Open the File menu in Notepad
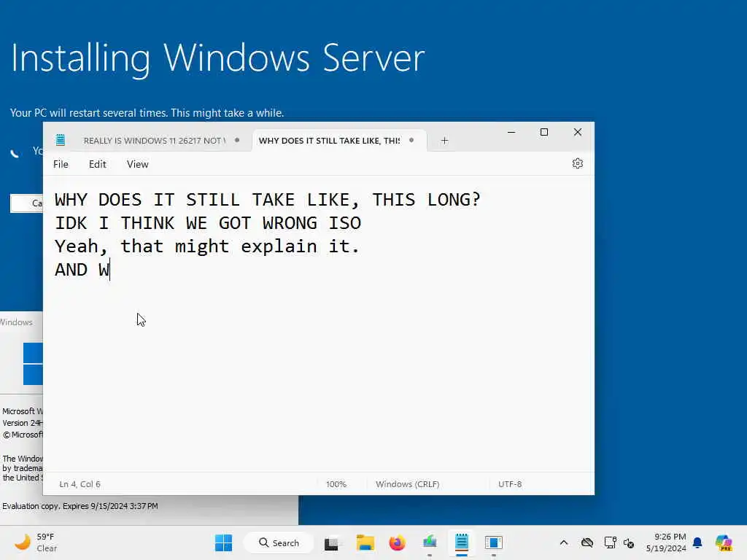 (61, 164)
